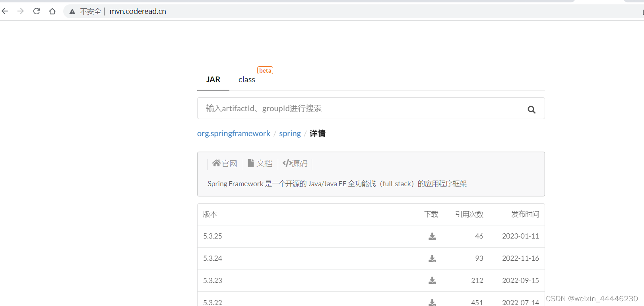644x306 pixels.
Task: Click the address bar URL mvn.coderead.cn
Action: [138, 12]
